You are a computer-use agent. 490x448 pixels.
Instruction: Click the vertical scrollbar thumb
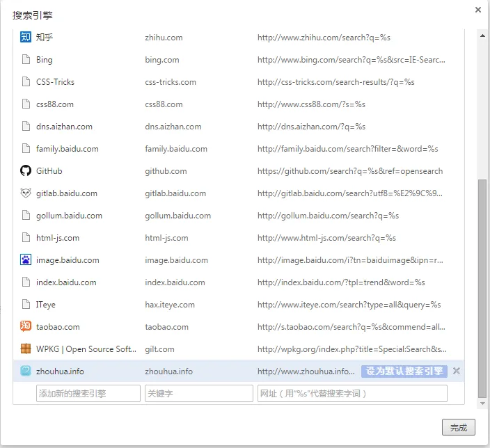(x=482, y=289)
